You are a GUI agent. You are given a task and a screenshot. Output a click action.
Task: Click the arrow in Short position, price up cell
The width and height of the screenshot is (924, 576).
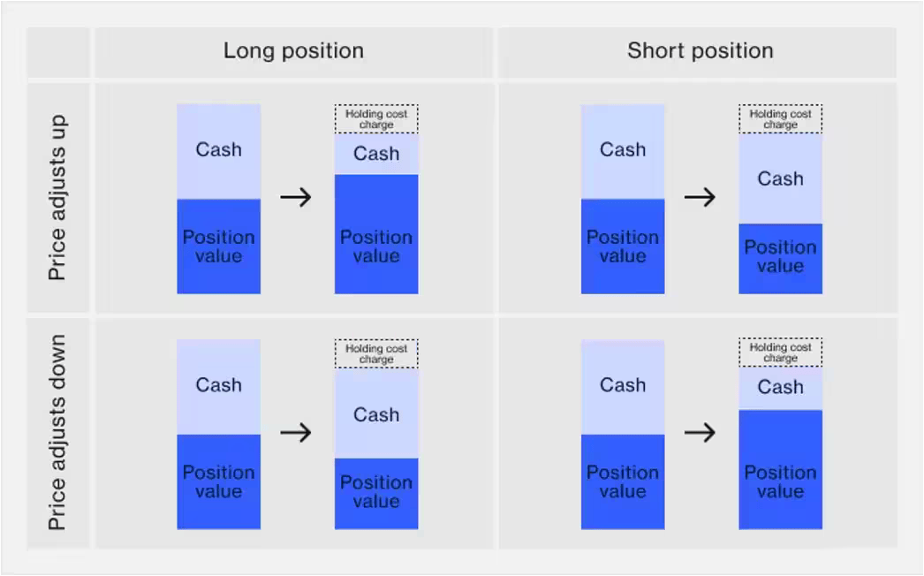click(x=700, y=197)
